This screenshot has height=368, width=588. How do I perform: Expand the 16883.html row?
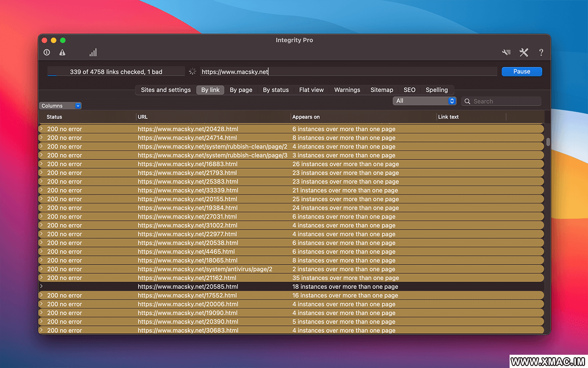[x=42, y=164]
